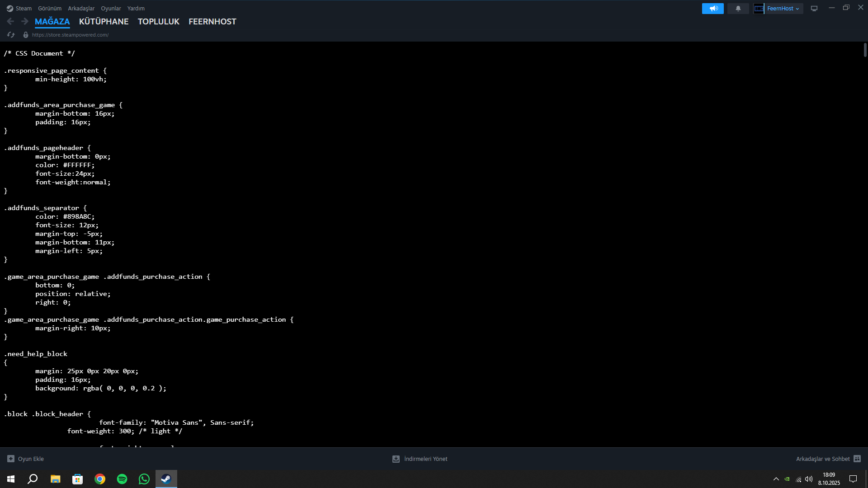This screenshot has height=488, width=868.
Task: Open the Arkadaşlar menu
Action: [x=81, y=9]
